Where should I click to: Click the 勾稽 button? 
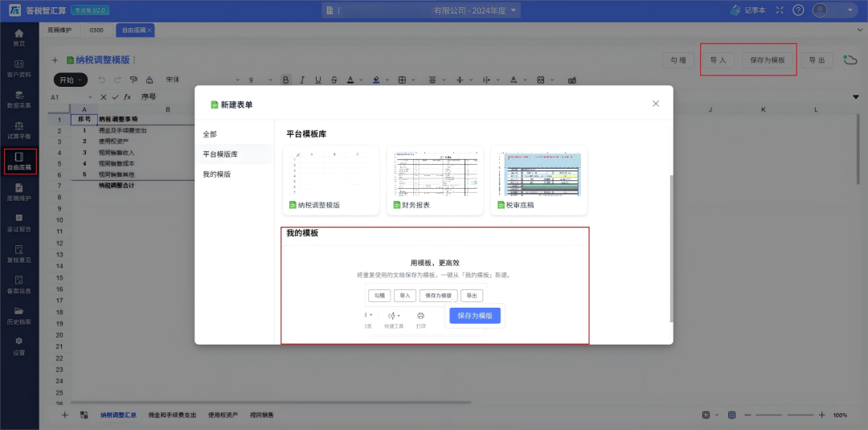tap(678, 60)
